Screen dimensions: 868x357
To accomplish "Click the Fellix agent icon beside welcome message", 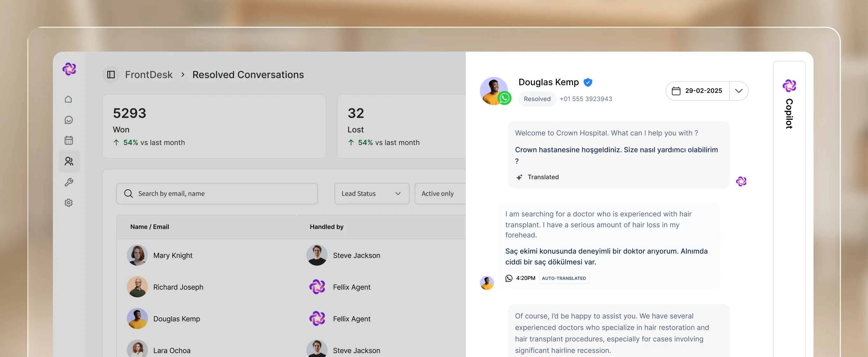I will pyautogui.click(x=741, y=181).
